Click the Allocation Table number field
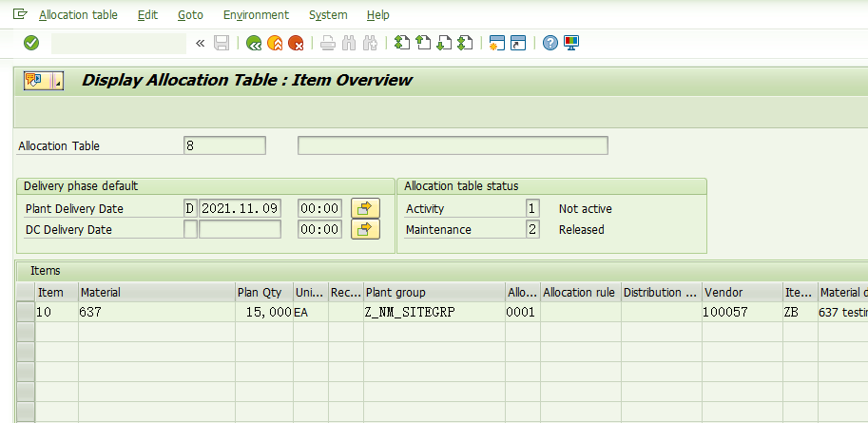The height and width of the screenshot is (423, 868). (x=224, y=145)
